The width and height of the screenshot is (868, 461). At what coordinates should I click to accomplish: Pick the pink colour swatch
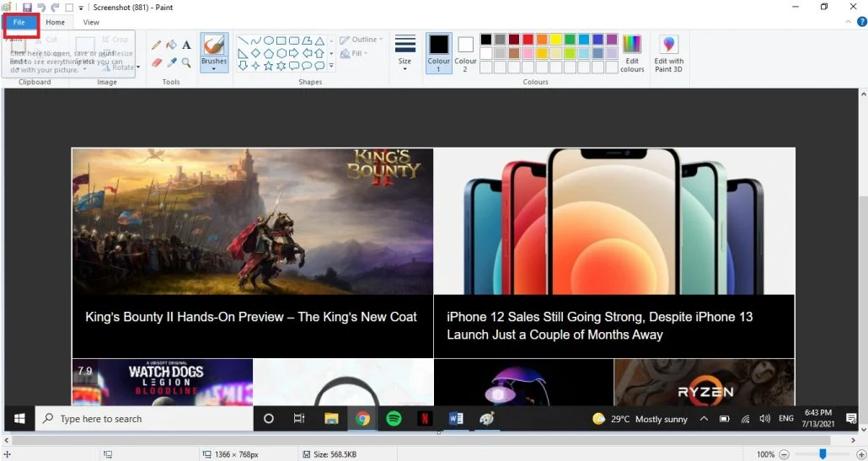[528, 53]
